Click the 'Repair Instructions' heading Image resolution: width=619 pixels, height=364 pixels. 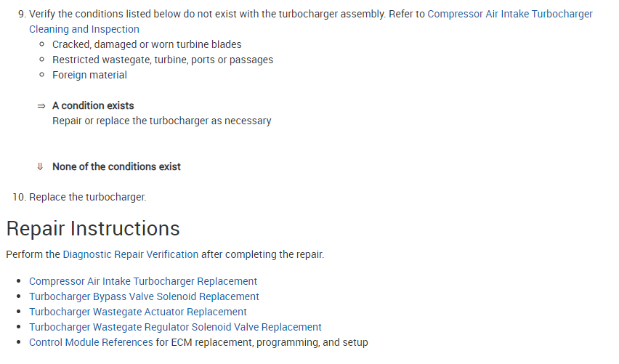(93, 228)
